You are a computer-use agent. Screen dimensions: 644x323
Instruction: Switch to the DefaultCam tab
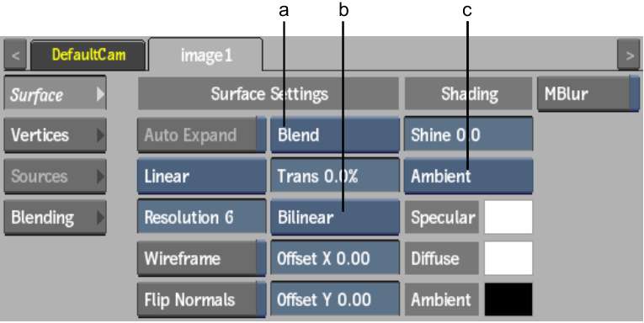88,55
